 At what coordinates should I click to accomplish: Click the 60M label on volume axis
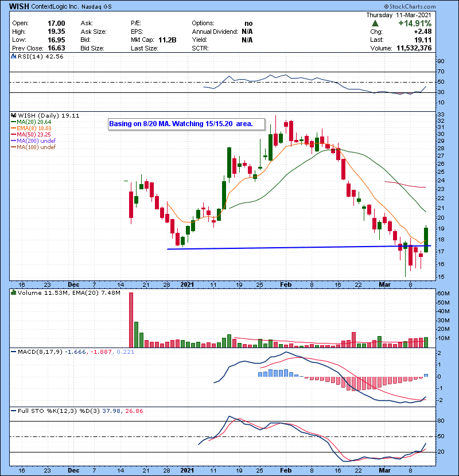(443, 294)
